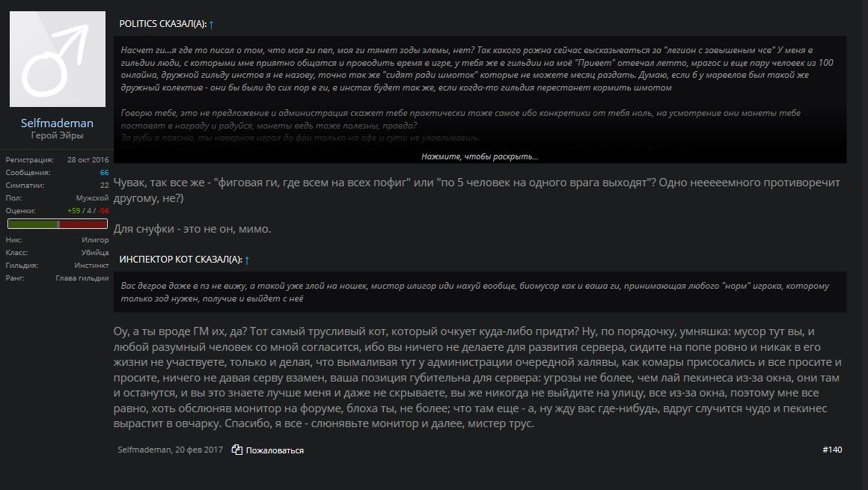Click the Герой Эйры user title
This screenshot has width=868, height=490.
(x=57, y=135)
